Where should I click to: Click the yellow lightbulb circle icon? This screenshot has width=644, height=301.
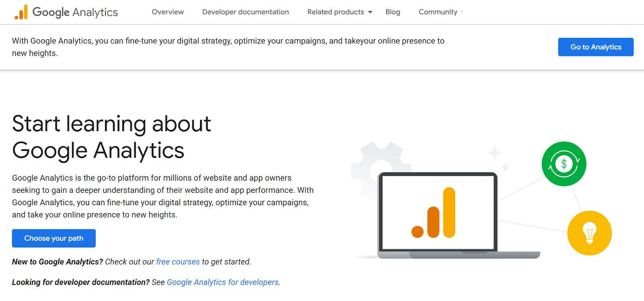pyautogui.click(x=589, y=233)
